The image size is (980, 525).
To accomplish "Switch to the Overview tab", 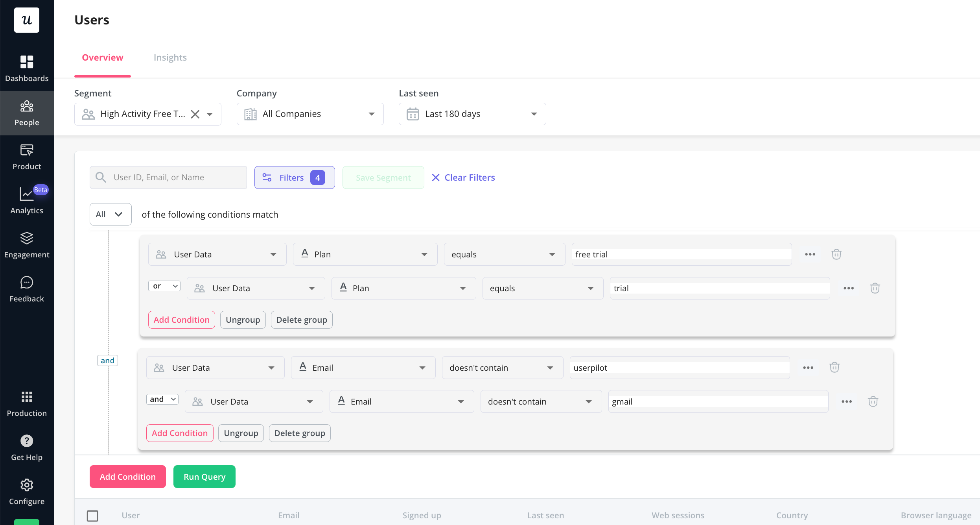I will coord(102,57).
